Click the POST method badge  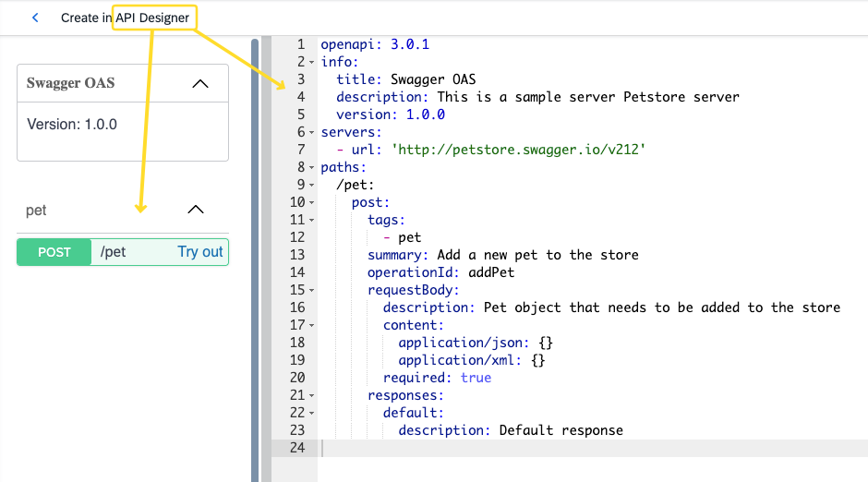click(54, 252)
